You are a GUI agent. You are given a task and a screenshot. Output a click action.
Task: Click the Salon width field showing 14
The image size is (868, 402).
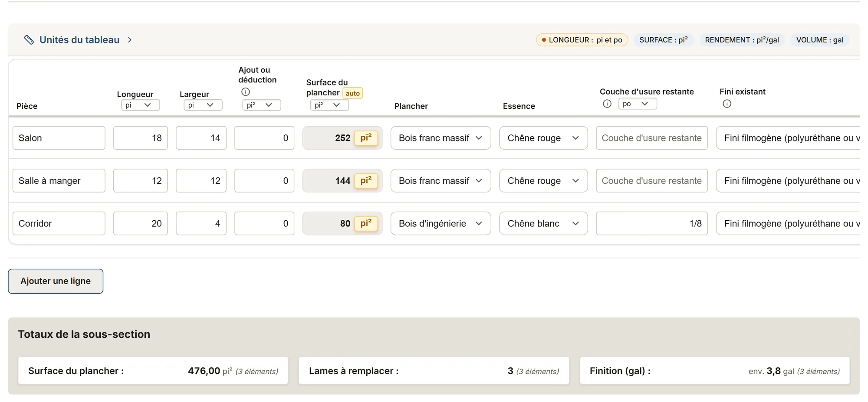pyautogui.click(x=201, y=138)
